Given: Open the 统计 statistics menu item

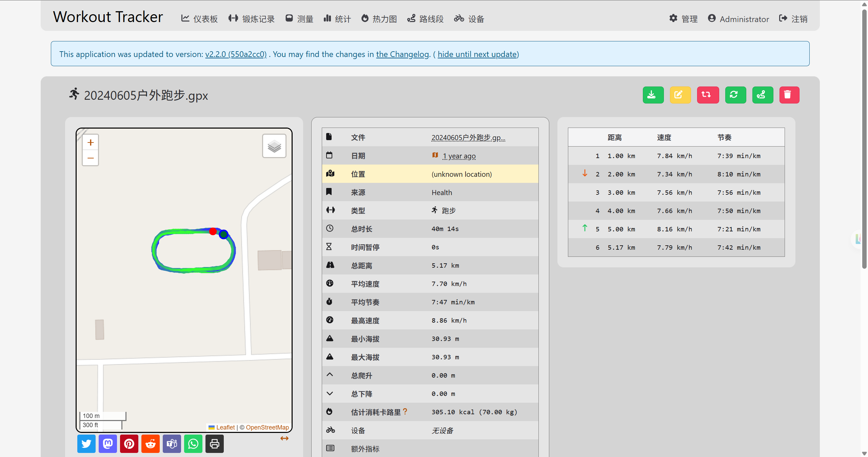Looking at the screenshot, I should tap(337, 19).
